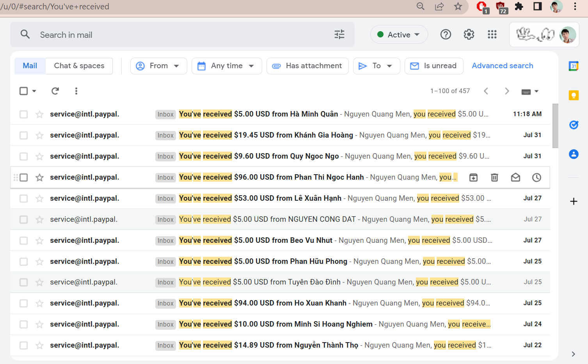Image resolution: width=588 pixels, height=364 pixels.
Task: Open the From filter dropdown
Action: coord(158,66)
